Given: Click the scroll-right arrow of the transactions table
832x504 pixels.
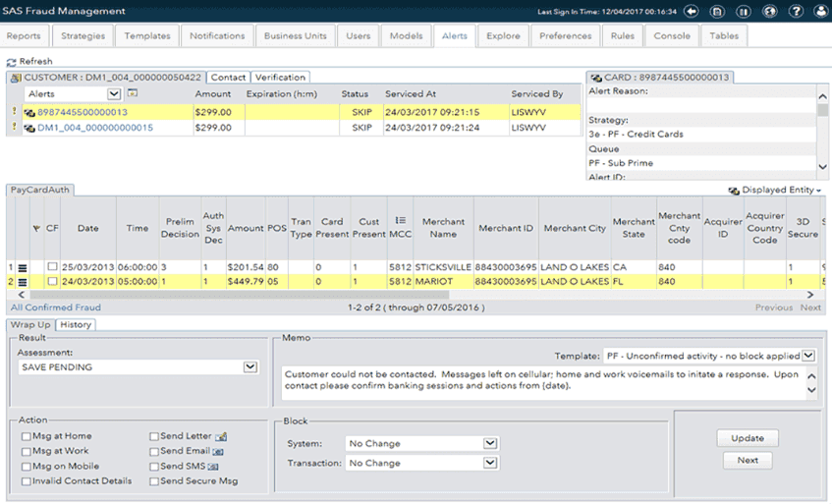Looking at the screenshot, I should pos(810,295).
